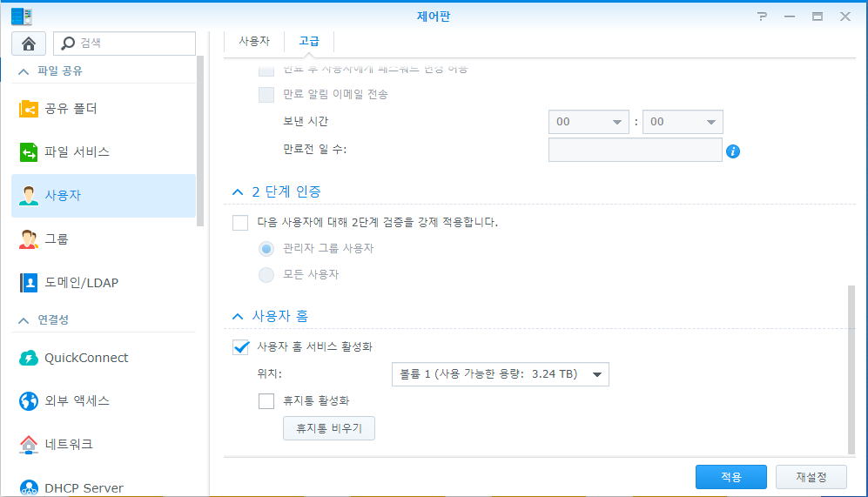Collapse the 사용자 홈 section
Screen dimensions: 868x497
238,317
